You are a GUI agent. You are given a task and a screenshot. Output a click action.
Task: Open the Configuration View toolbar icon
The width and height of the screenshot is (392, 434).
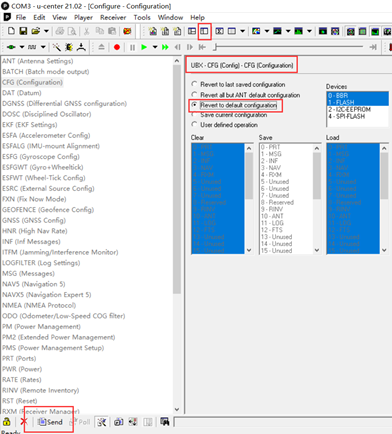tap(204, 31)
